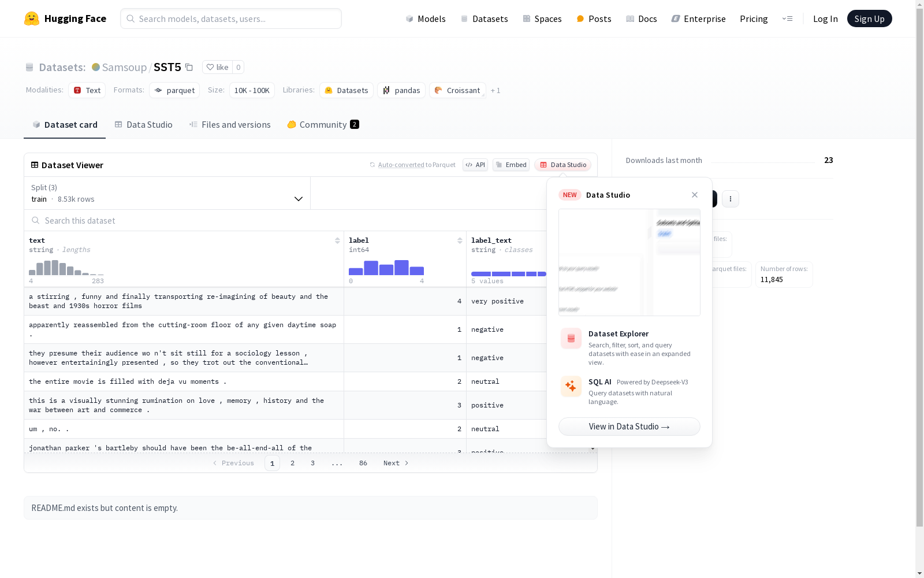
Task: Click the datasets icon beside Datasets label
Action: 29,67
